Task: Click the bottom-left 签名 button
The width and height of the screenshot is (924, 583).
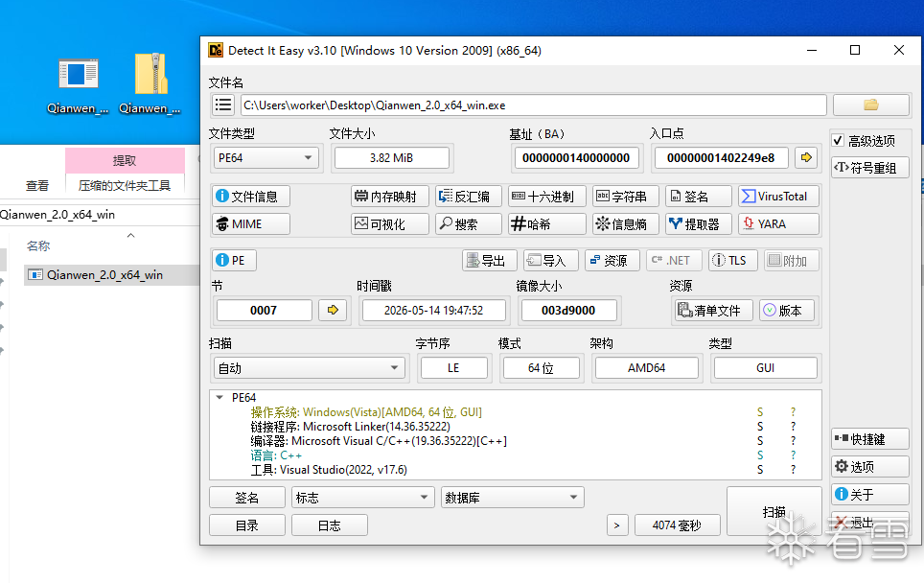Action: [x=247, y=498]
